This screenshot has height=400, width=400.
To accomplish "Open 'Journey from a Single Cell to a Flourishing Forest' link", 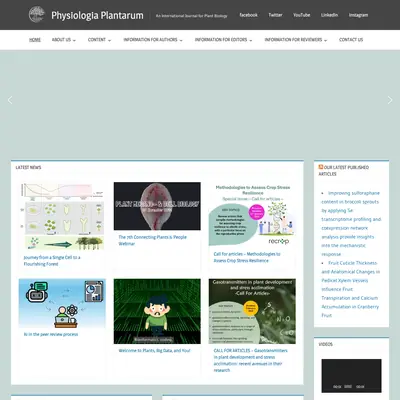I will click(52, 261).
